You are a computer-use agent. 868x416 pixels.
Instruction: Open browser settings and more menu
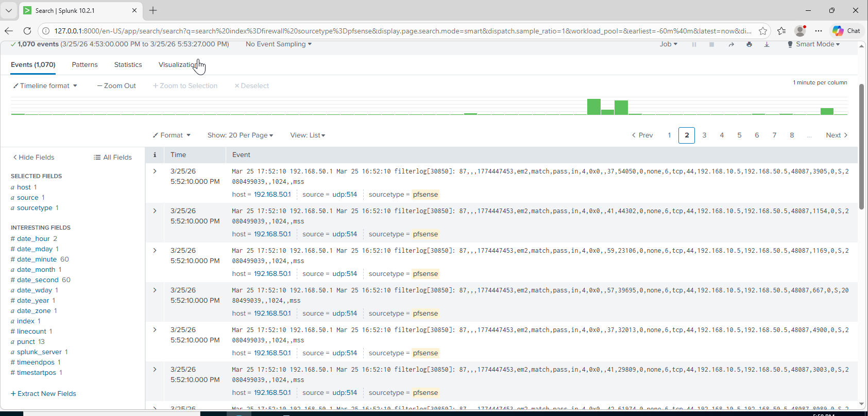(819, 31)
